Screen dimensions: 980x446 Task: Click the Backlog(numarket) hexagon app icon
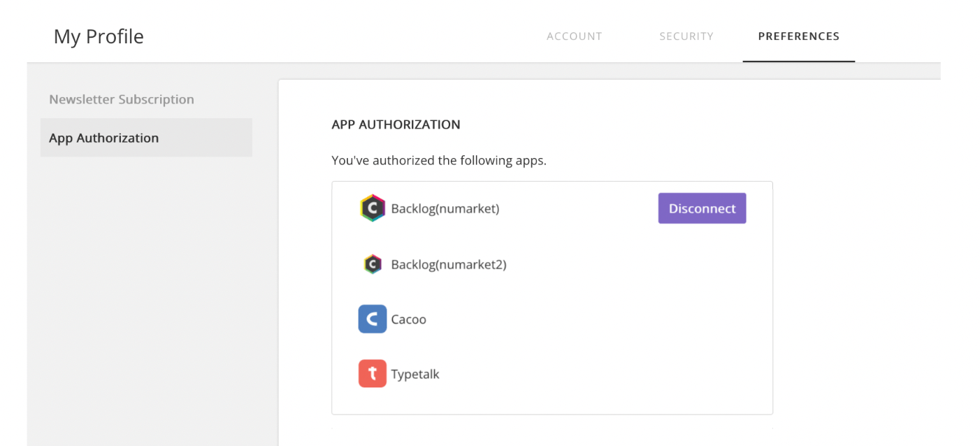[x=373, y=208]
